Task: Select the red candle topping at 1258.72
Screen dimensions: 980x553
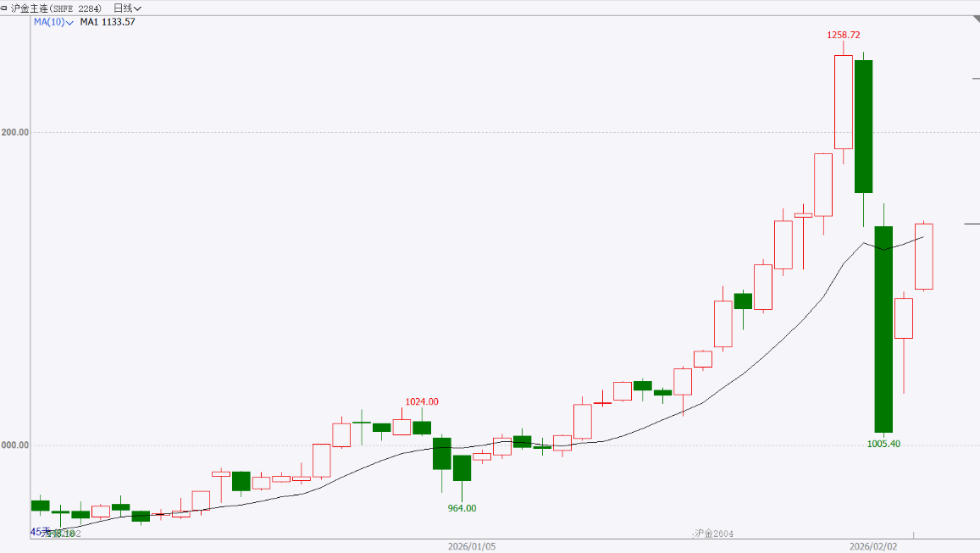Action: pyautogui.click(x=843, y=102)
